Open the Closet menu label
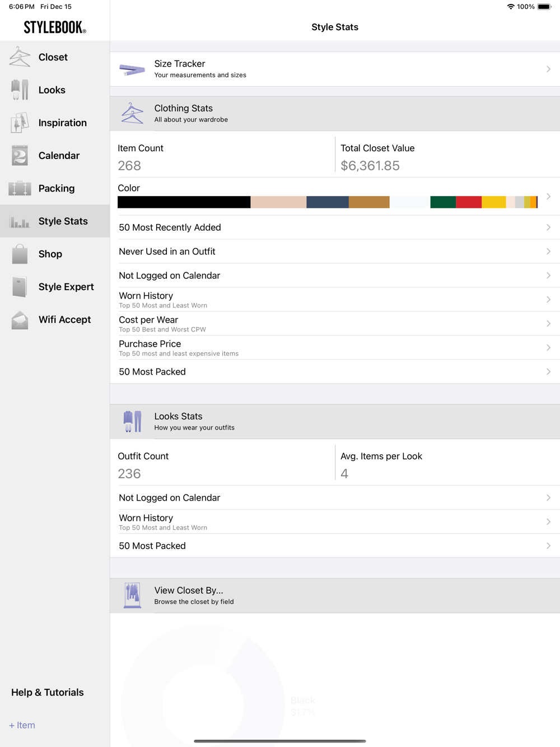This screenshot has height=747, width=560. [53, 57]
